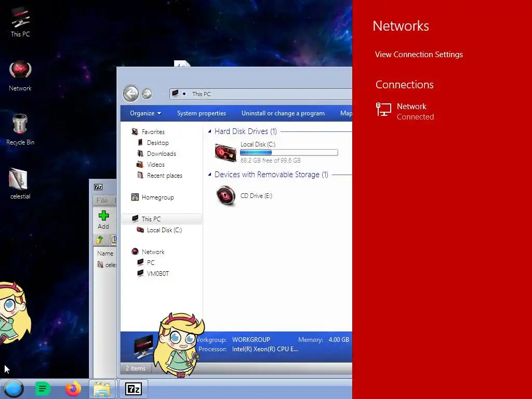This screenshot has height=399, width=532.
Task: Click System properties in the toolbar
Action: [202, 113]
